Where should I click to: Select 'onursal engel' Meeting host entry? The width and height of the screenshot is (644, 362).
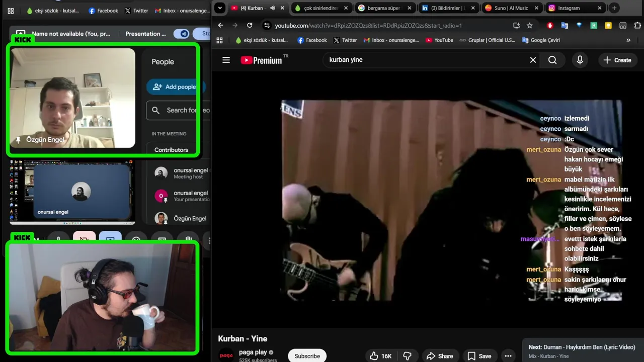tap(181, 173)
